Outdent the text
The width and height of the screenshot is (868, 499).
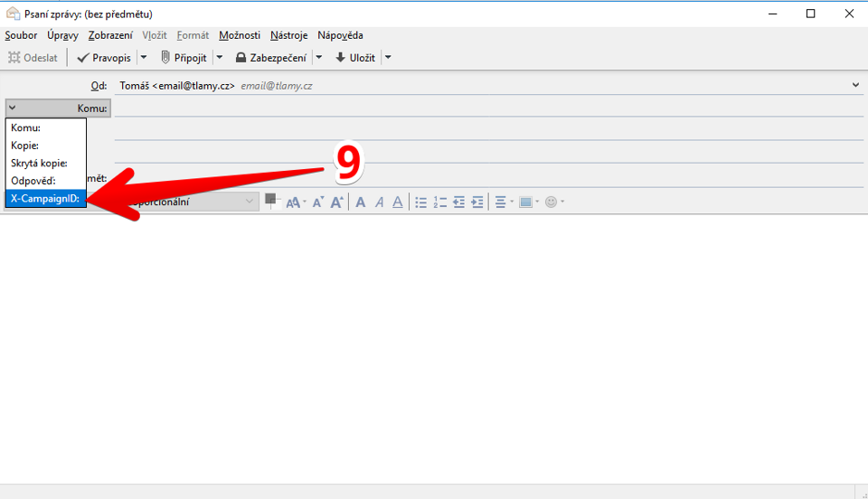click(x=458, y=202)
